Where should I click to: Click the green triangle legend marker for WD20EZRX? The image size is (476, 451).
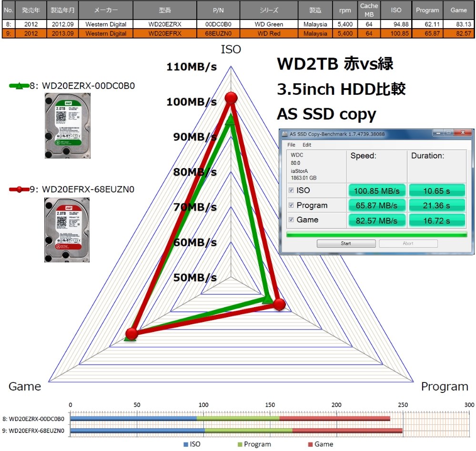[19, 86]
